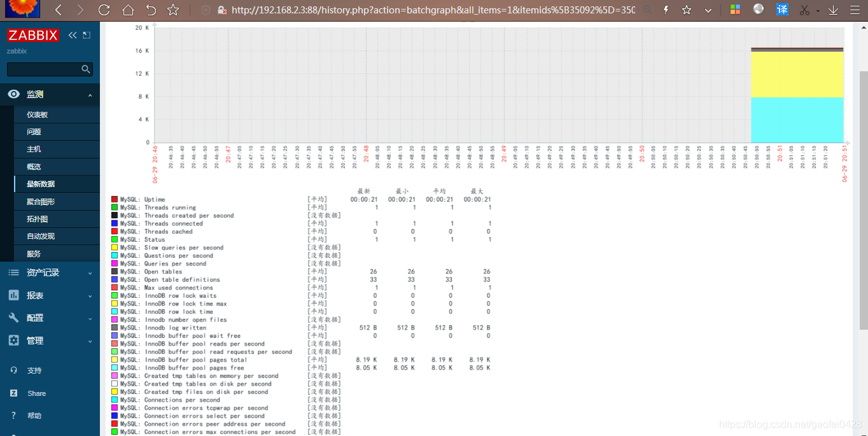
Task: Click the scissors screenshot icon
Action: (804, 10)
